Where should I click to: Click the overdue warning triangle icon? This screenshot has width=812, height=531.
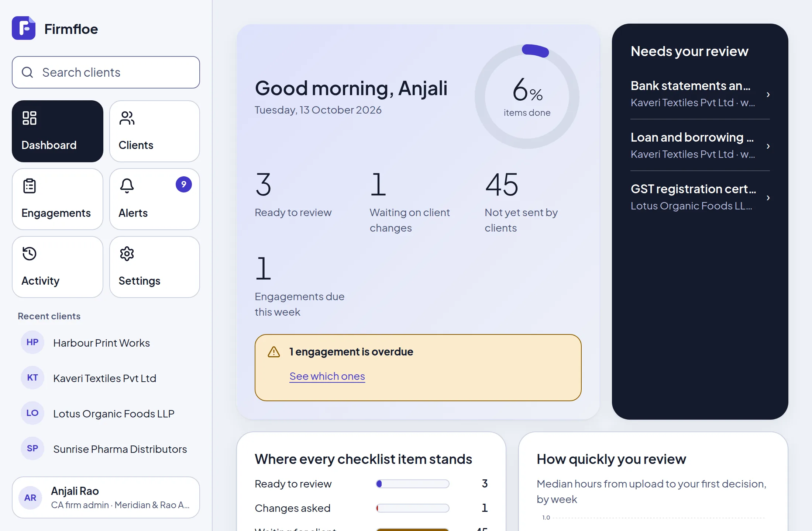(x=274, y=352)
